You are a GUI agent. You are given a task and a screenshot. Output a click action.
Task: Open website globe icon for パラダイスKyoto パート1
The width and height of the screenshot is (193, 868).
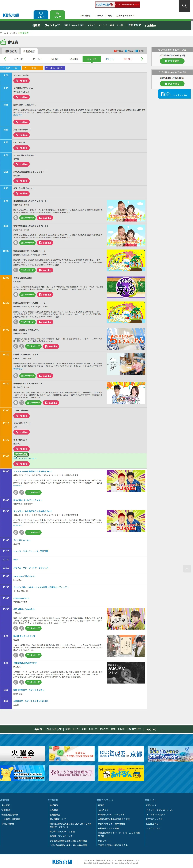point(15,270)
